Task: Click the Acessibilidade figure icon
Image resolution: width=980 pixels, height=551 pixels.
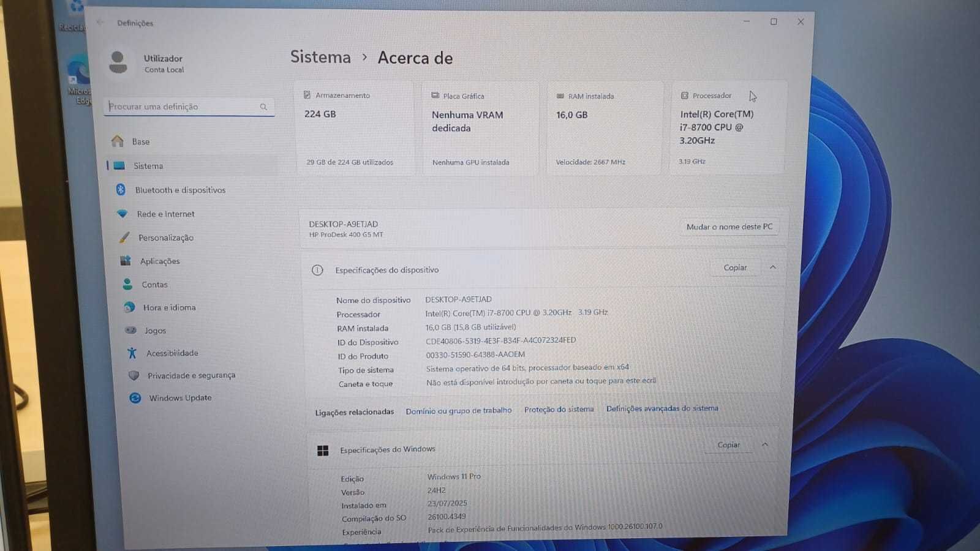Action: (x=132, y=353)
